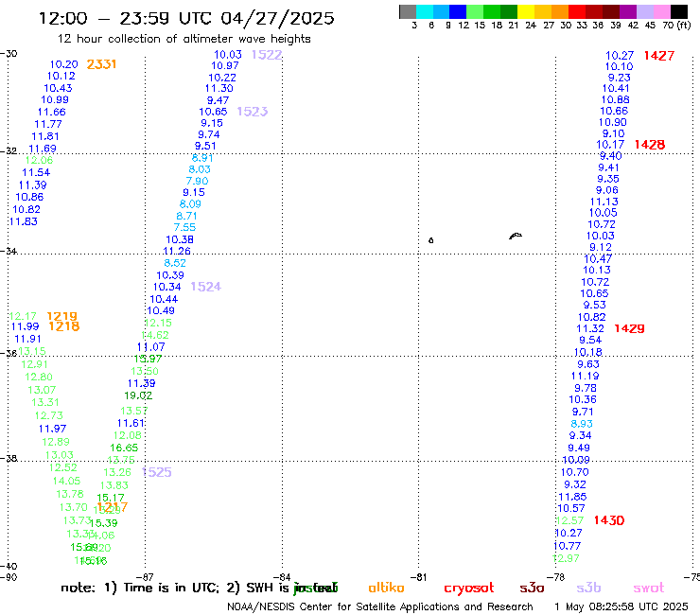Click the 'swot' satellite legend label

point(649,589)
